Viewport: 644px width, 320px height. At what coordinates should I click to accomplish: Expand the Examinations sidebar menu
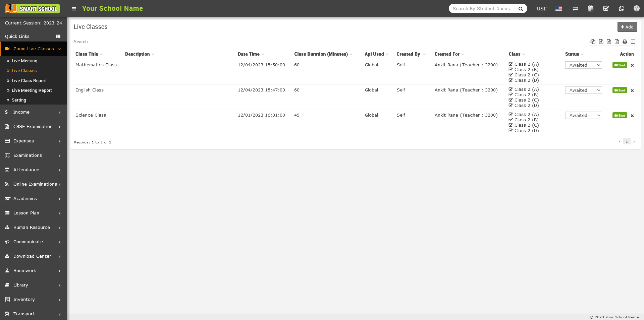tap(33, 155)
